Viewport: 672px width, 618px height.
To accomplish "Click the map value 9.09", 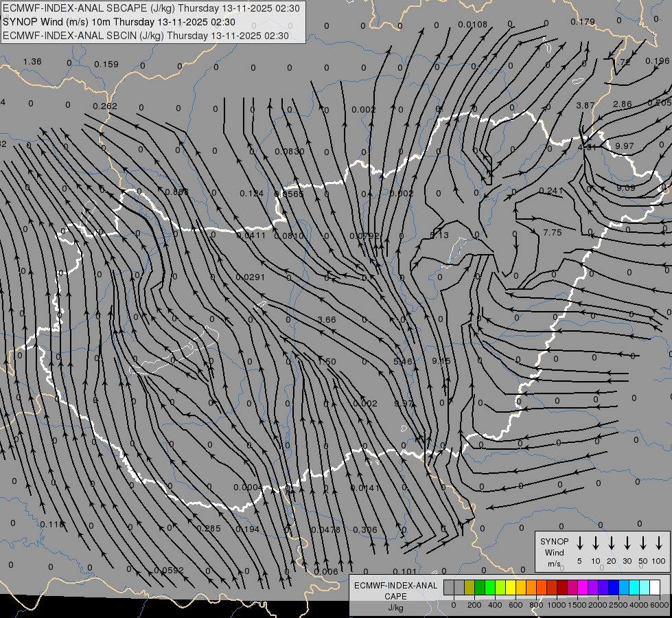I will (626, 188).
